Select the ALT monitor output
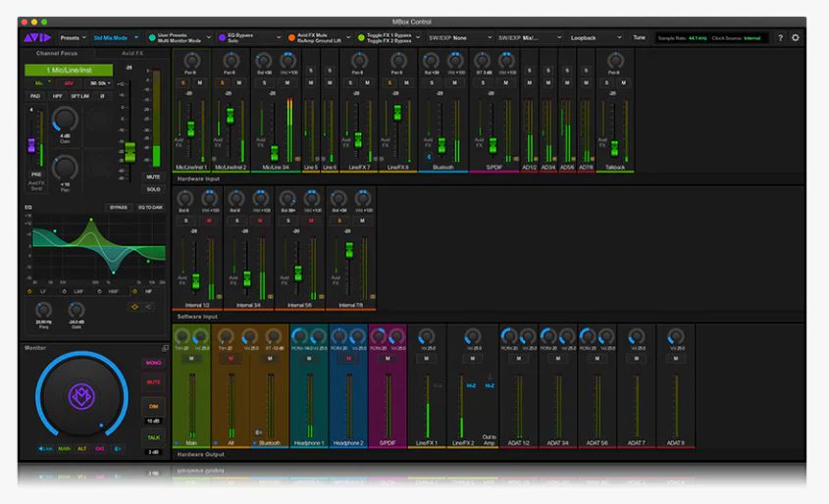This screenshot has width=829, height=504. point(82,448)
